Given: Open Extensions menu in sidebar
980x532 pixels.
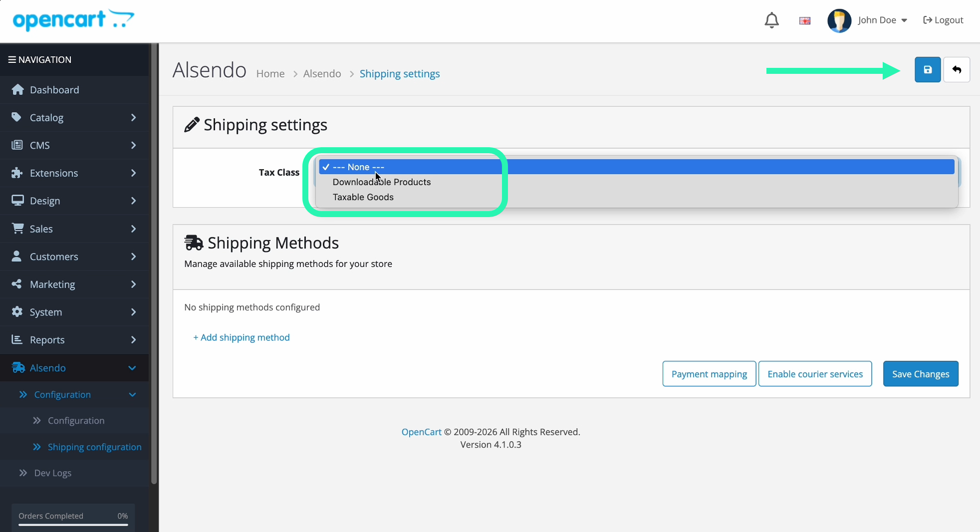Looking at the screenshot, I should coord(75,173).
